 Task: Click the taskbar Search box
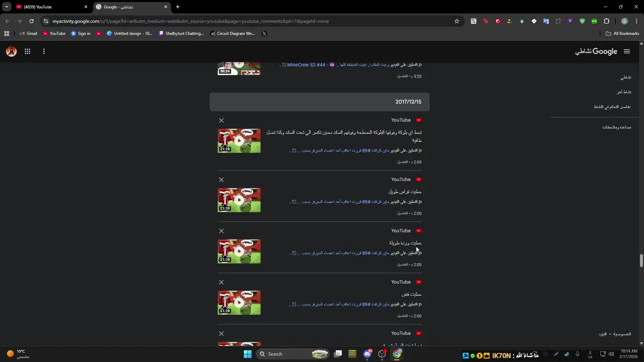point(293,354)
